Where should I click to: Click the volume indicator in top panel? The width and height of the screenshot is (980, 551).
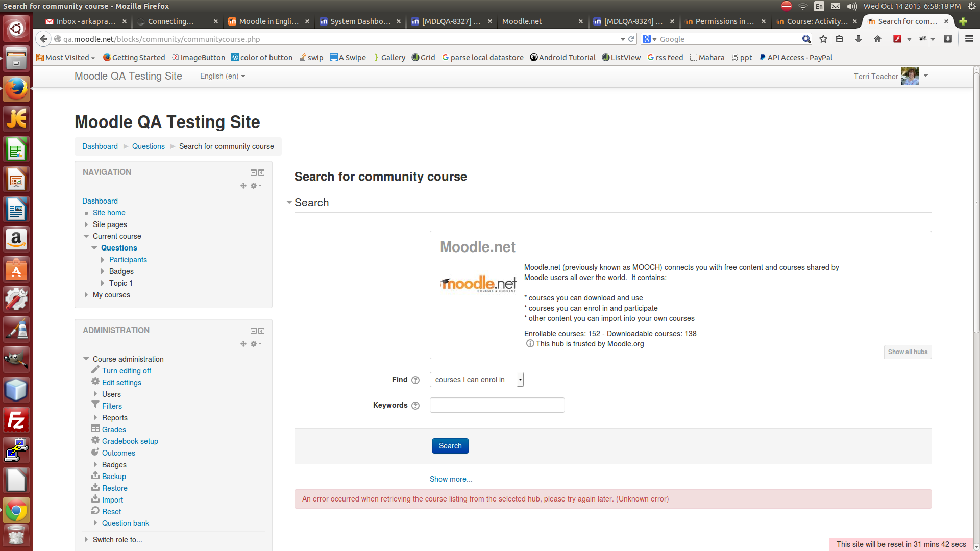tap(851, 6)
